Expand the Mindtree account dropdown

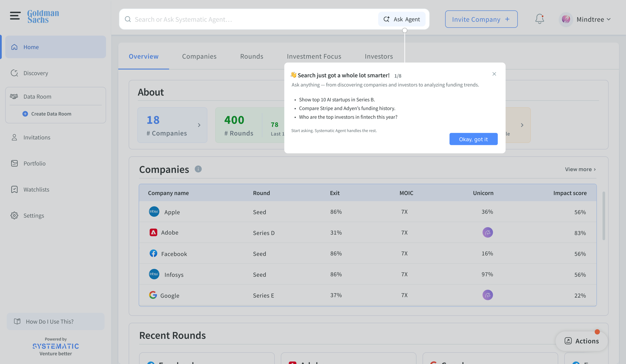(609, 19)
